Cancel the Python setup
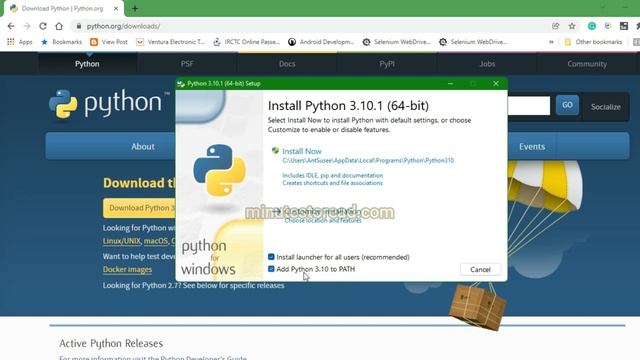Screen dimensions: 640x360 pos(480,269)
